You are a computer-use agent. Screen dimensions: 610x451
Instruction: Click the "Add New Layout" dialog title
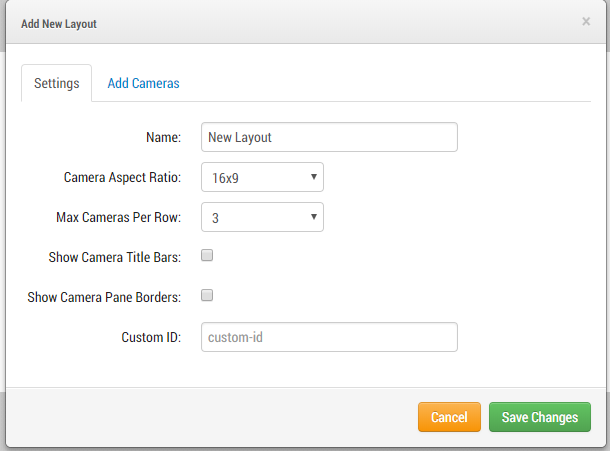(59, 22)
